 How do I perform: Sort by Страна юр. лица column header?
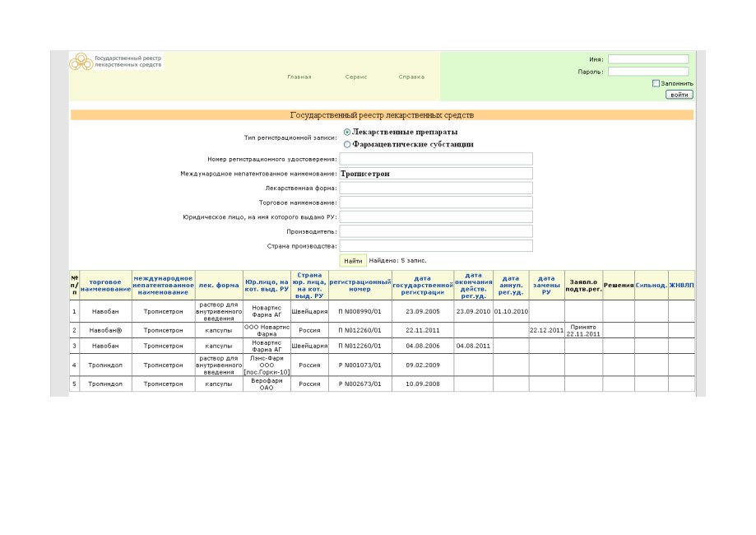tap(309, 286)
